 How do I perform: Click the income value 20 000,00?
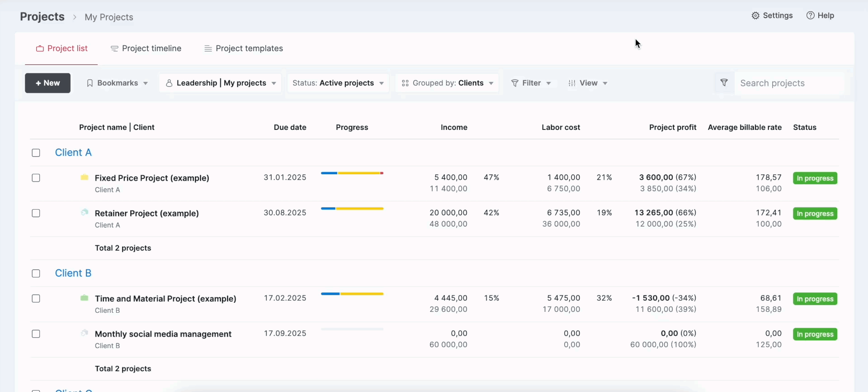[x=448, y=213]
